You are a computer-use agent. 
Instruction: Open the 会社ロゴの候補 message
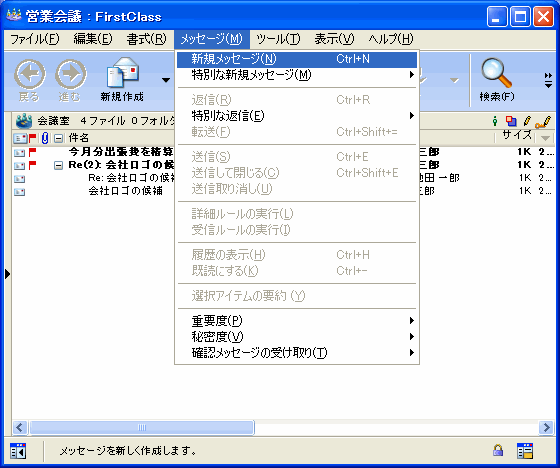(126, 191)
